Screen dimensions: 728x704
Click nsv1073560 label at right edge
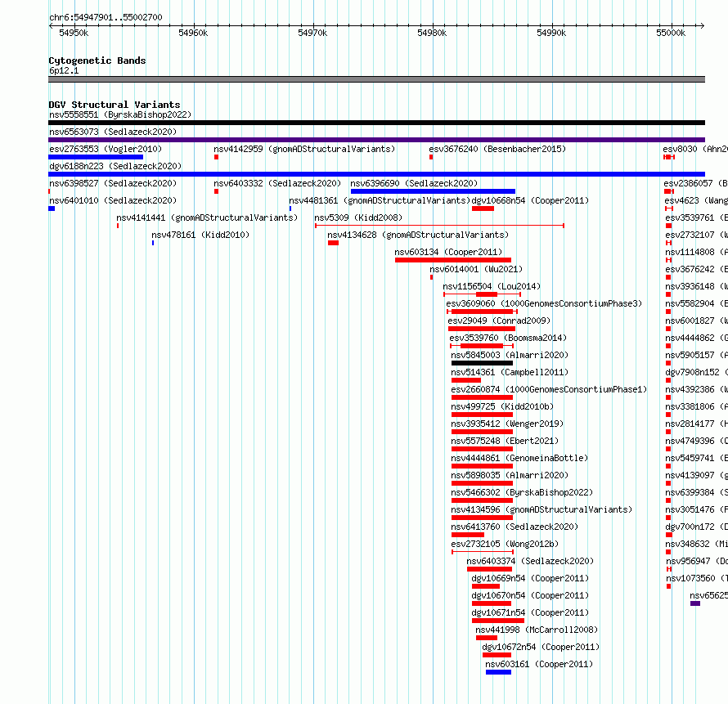coord(697,578)
